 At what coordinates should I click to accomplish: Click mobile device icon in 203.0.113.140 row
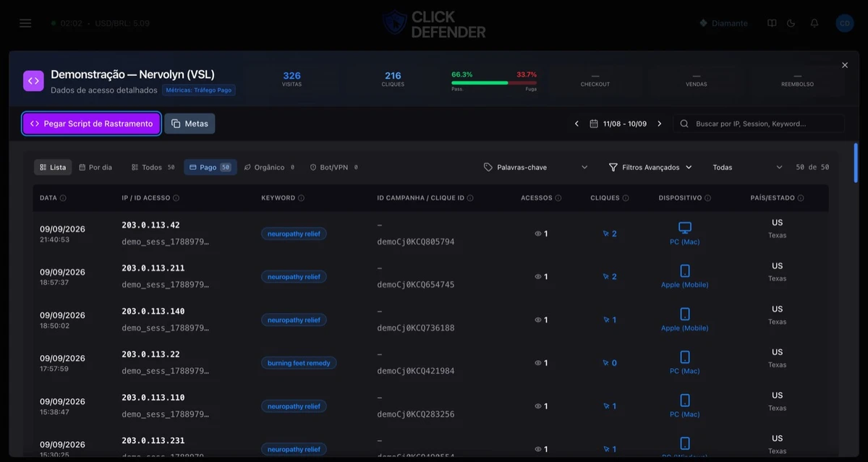(x=685, y=315)
